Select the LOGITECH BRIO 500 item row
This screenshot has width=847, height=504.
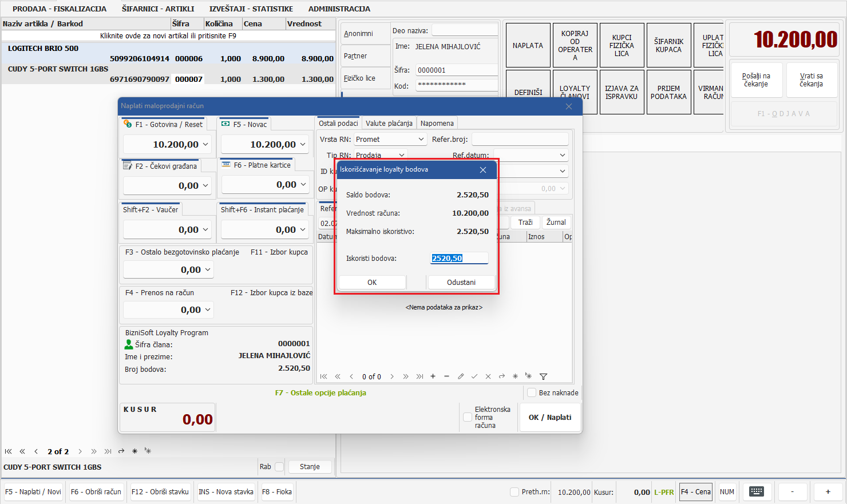coord(169,53)
